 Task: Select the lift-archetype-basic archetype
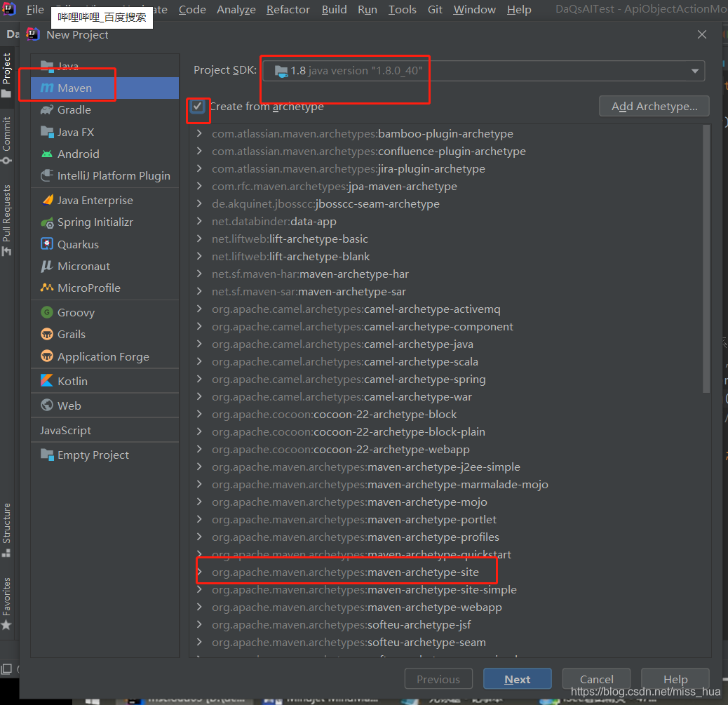pyautogui.click(x=290, y=239)
